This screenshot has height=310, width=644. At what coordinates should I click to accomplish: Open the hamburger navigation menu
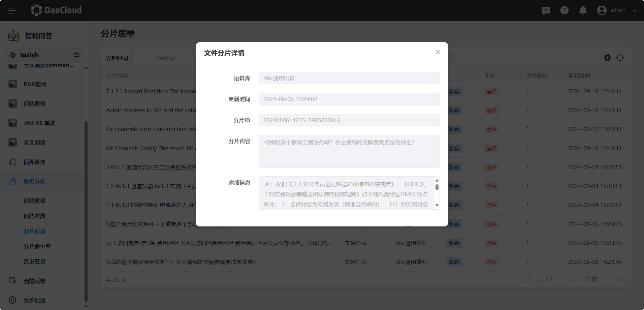pos(12,10)
